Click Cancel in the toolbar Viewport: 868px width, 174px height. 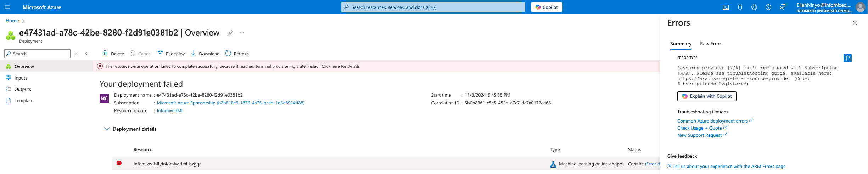[141, 54]
